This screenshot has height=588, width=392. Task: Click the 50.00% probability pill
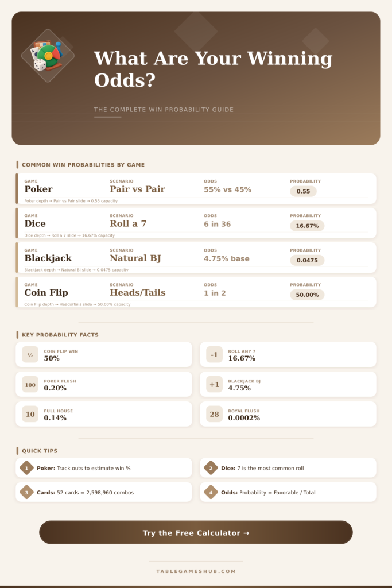coord(307,295)
